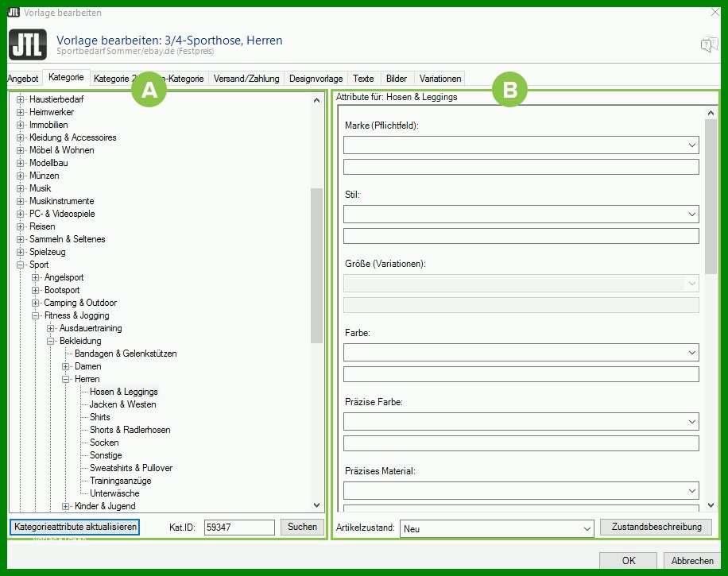Select the Unterwäsche category
The width and height of the screenshot is (728, 576).
(114, 494)
